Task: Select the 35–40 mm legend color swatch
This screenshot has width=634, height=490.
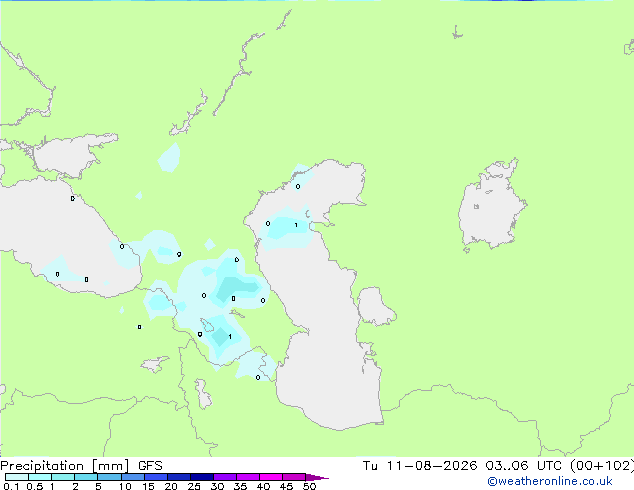Action: (x=247, y=477)
